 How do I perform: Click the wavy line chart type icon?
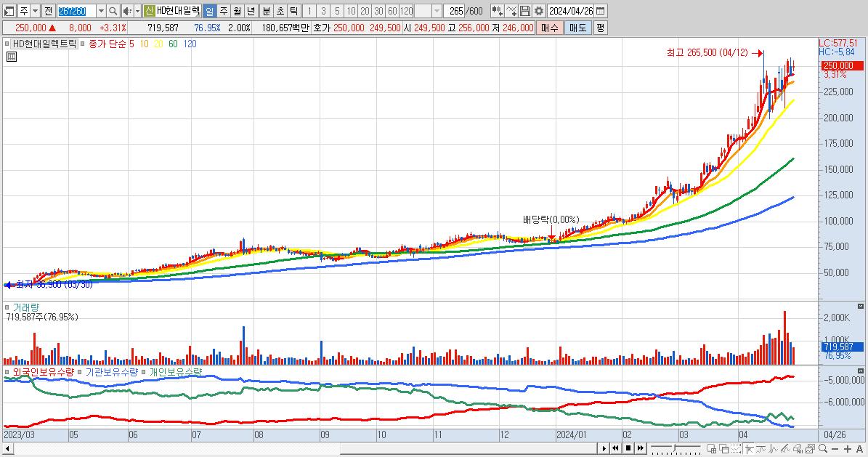point(761,449)
